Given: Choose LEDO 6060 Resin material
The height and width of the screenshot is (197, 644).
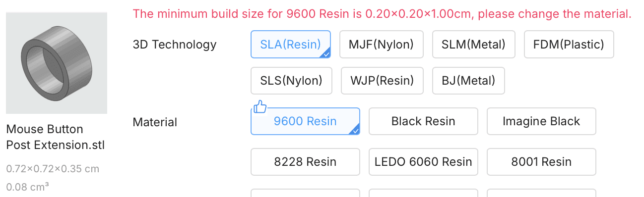Looking at the screenshot, I should pyautogui.click(x=423, y=162).
